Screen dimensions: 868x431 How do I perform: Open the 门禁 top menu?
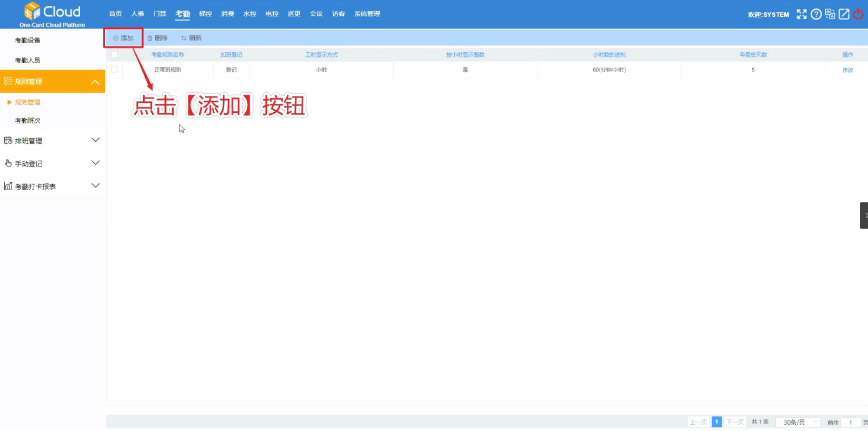coord(159,14)
